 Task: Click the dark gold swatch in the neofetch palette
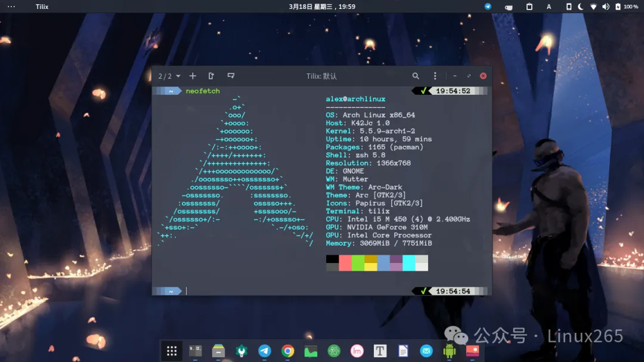tap(370, 259)
